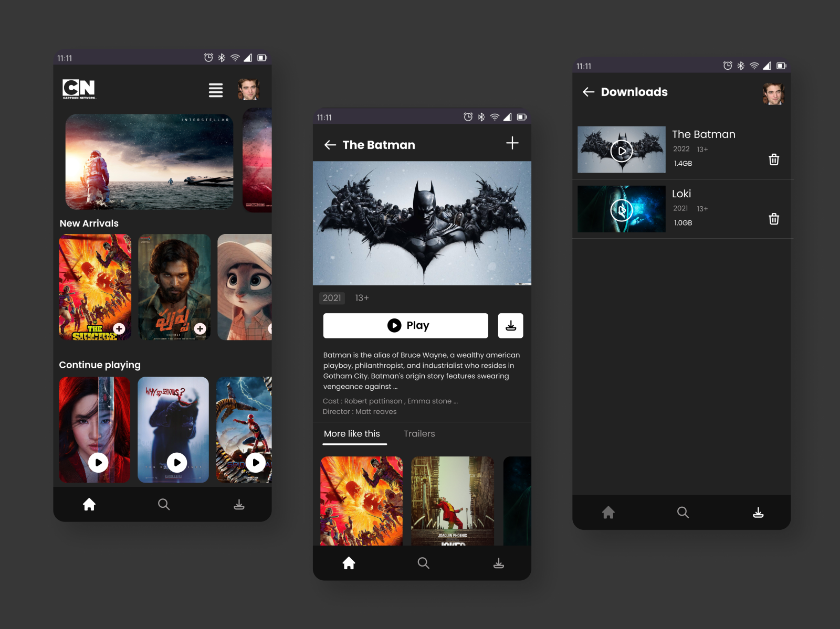This screenshot has height=629, width=840.
Task: Select the More like this tab
Action: pos(352,434)
